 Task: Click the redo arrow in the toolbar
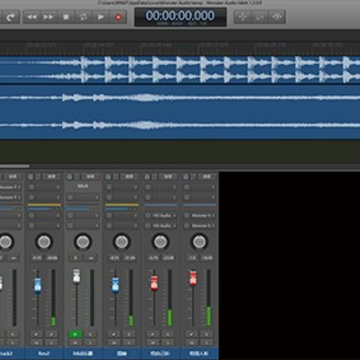[12, 17]
